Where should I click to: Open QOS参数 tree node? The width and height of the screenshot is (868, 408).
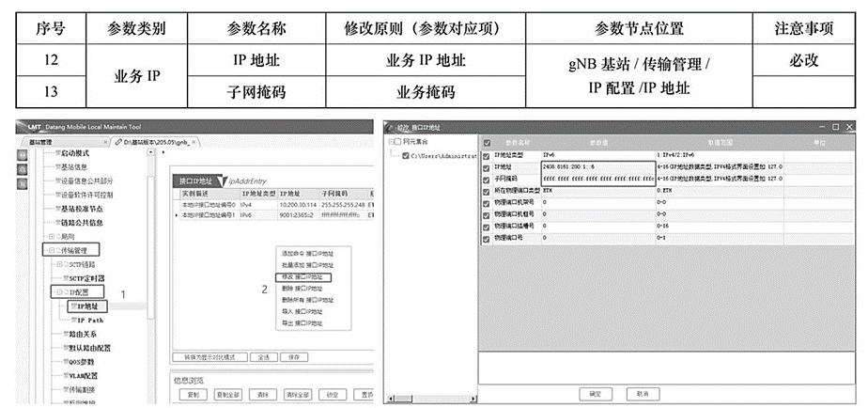tap(81, 362)
